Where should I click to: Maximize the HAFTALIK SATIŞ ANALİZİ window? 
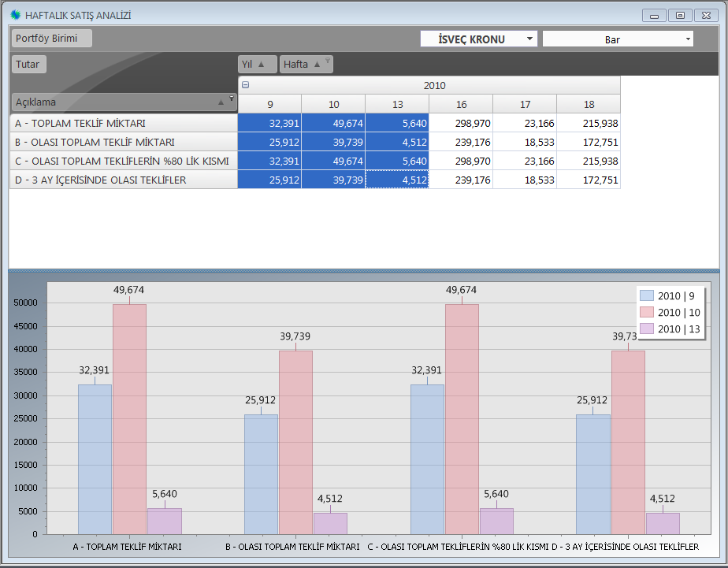680,15
